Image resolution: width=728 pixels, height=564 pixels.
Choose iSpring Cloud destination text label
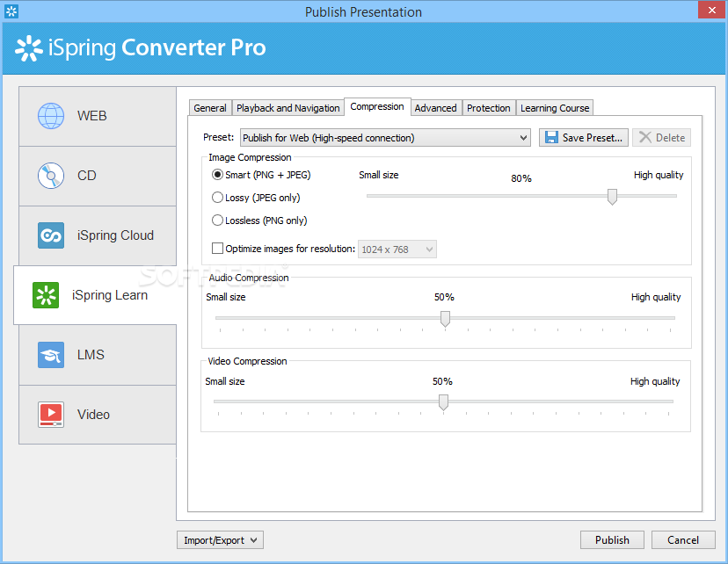(x=115, y=235)
